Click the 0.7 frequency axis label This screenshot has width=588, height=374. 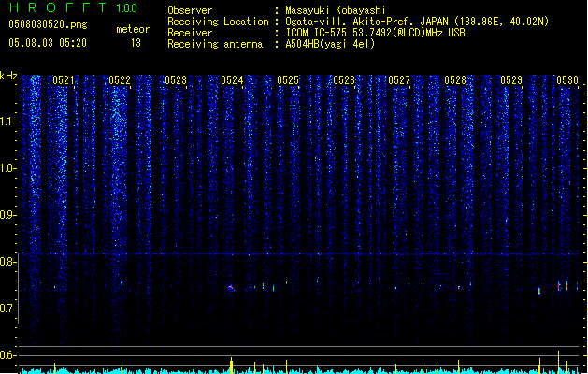pos(8,309)
